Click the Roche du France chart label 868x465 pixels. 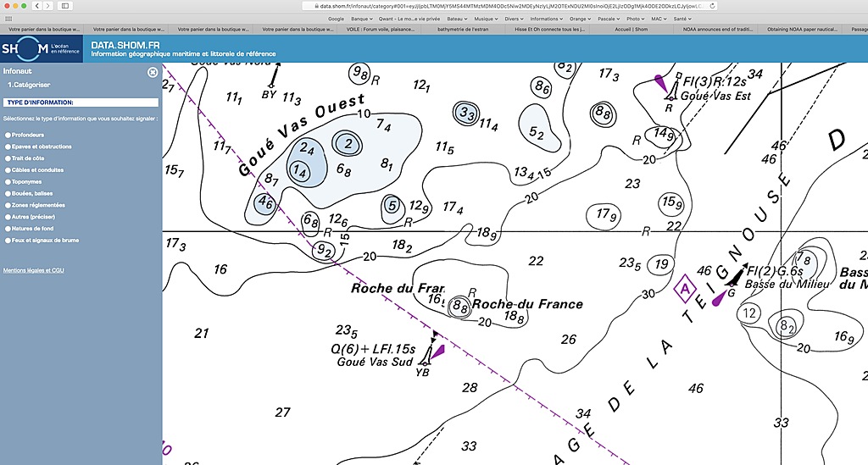[x=527, y=304]
